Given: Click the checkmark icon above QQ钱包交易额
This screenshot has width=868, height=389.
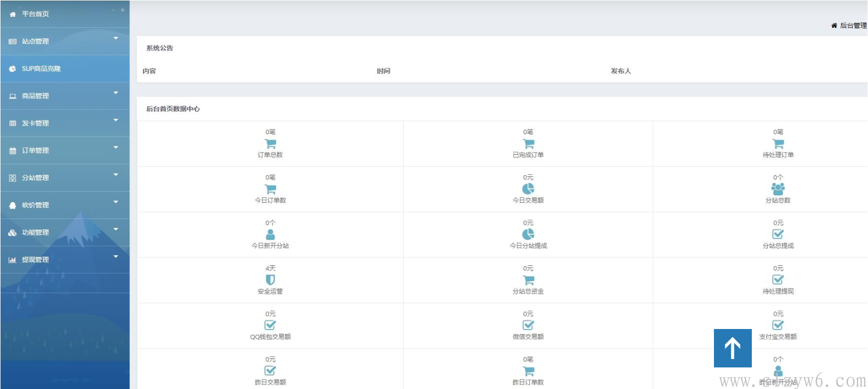Looking at the screenshot, I should coord(270,325).
